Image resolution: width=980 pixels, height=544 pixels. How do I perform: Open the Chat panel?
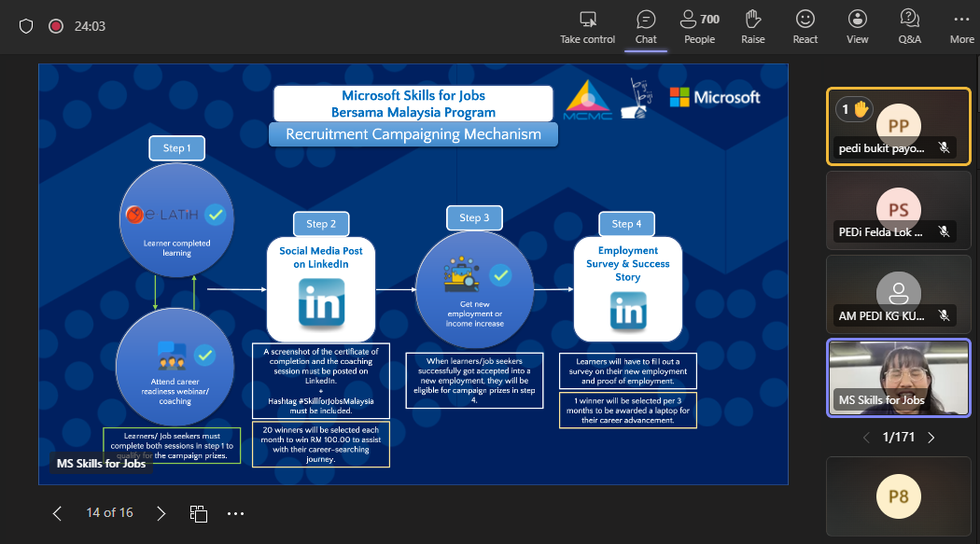point(646,26)
